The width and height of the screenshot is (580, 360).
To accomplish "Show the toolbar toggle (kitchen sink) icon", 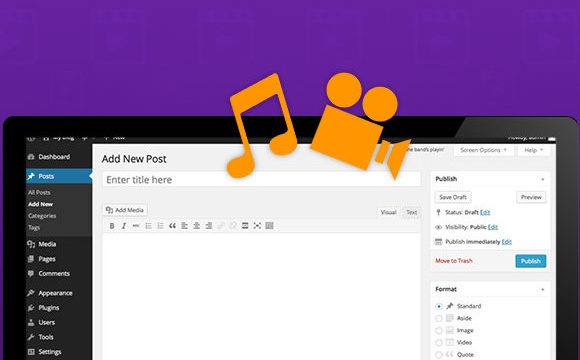I will pyautogui.click(x=269, y=226).
